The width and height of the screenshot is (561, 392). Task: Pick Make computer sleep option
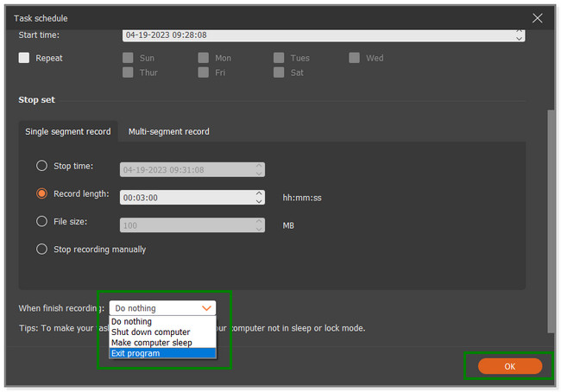coord(152,343)
